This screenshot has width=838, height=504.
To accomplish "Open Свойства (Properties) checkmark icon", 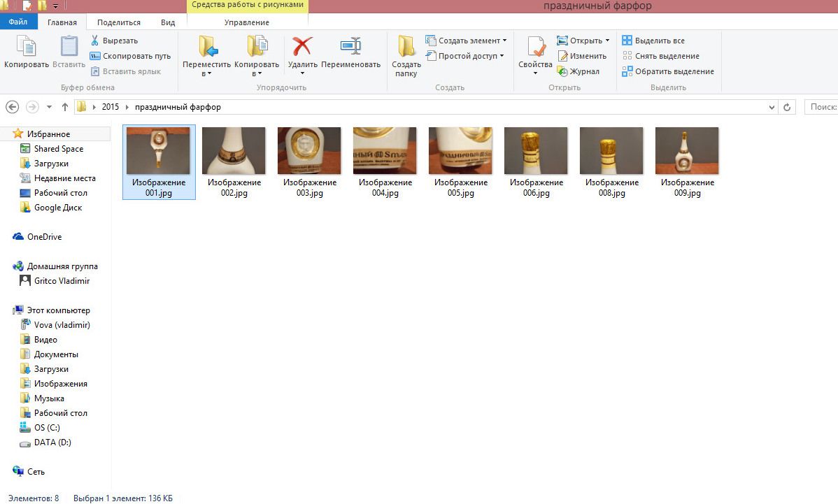I will point(535,47).
